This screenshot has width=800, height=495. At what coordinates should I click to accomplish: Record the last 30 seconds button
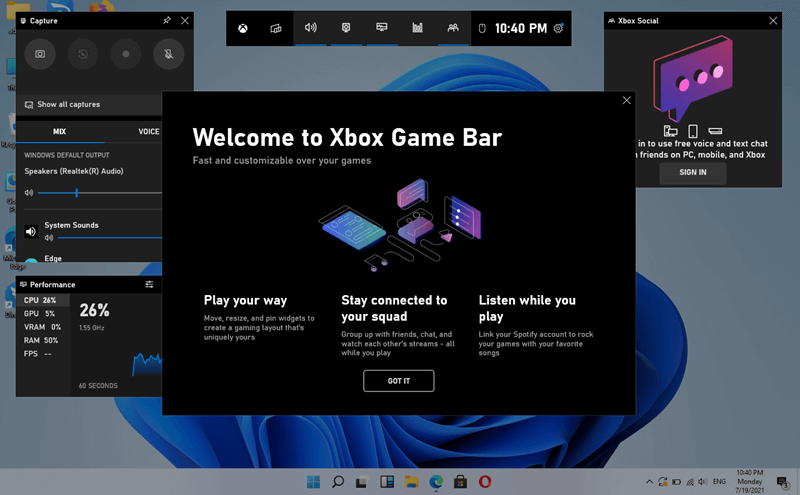pos(83,54)
